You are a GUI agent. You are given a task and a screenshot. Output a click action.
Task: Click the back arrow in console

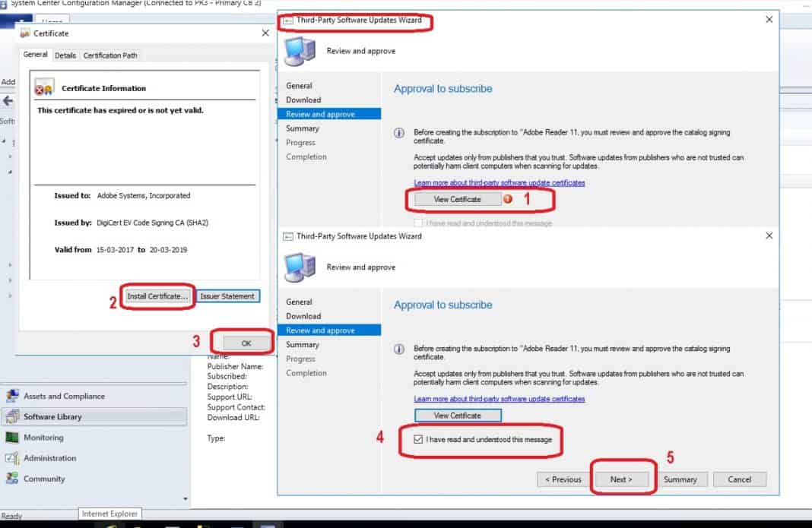coord(8,101)
